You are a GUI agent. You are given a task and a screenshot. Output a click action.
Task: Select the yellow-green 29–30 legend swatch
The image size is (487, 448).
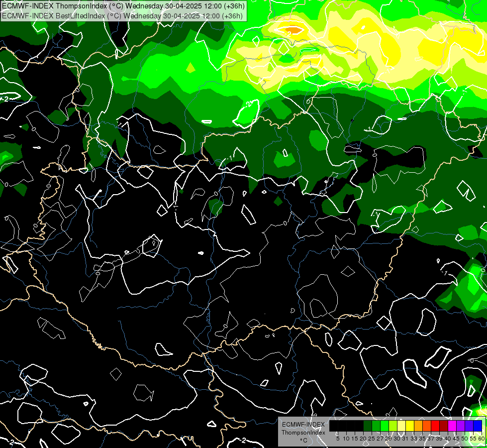[393, 426]
